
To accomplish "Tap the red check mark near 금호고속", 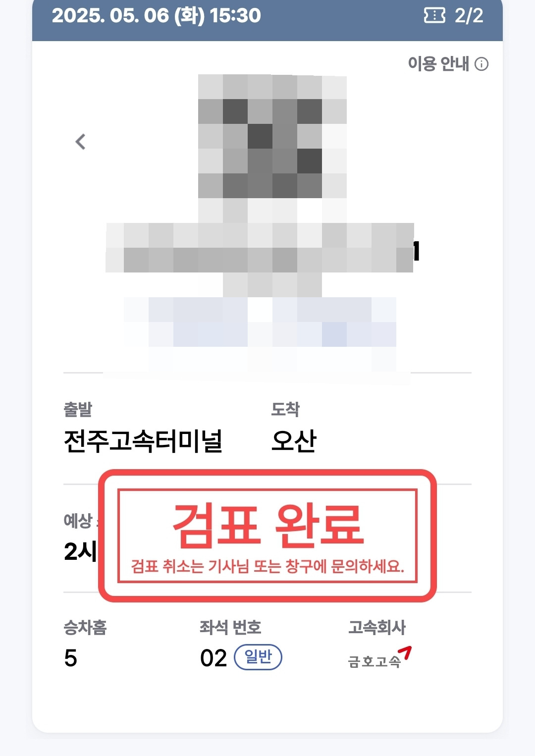I will point(406,653).
